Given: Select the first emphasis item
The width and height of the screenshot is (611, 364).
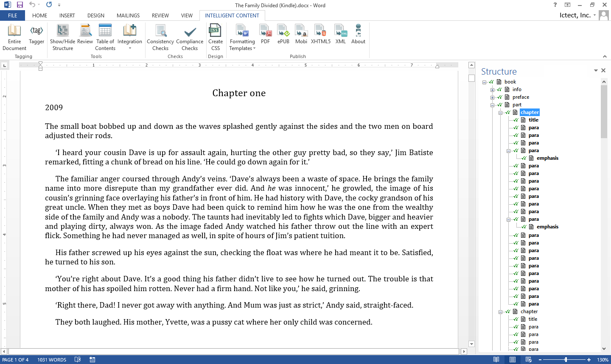Looking at the screenshot, I should [x=547, y=158].
